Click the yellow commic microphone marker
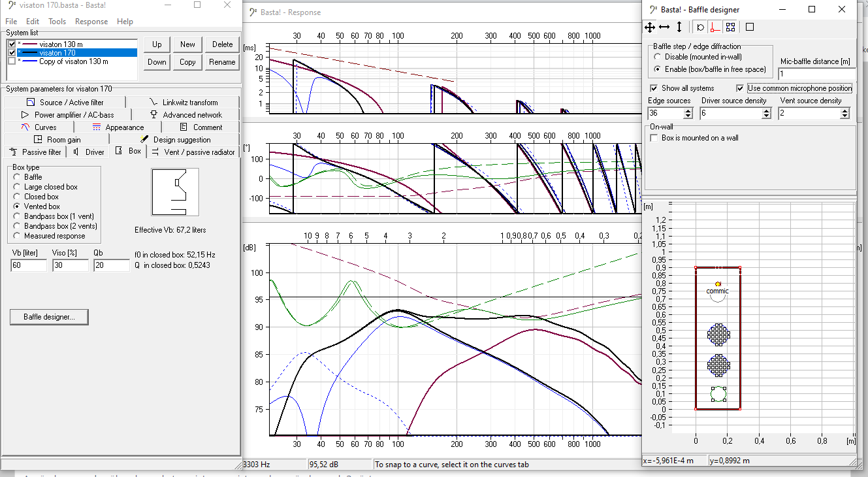The image size is (868, 477). 718,284
